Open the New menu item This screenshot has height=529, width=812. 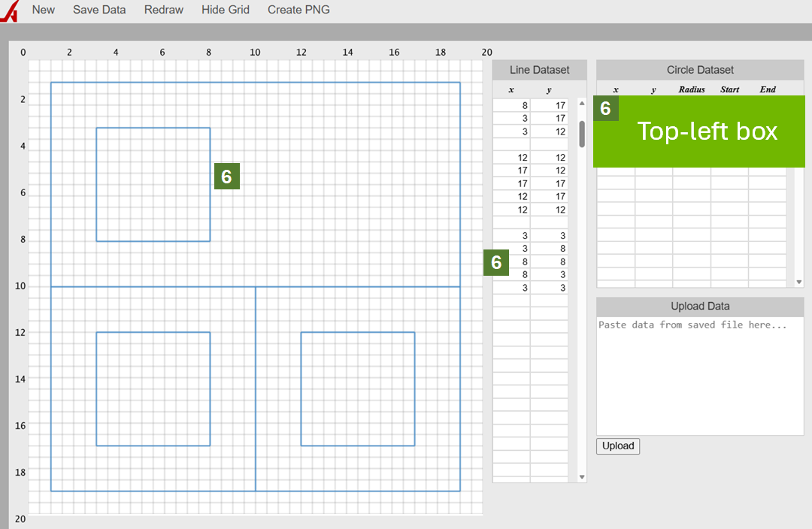[43, 10]
